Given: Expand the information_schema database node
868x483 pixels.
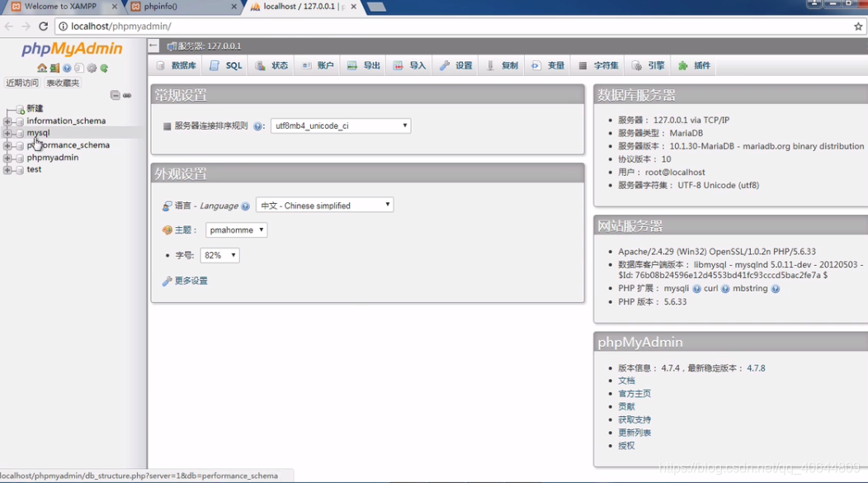Looking at the screenshot, I should click(7, 121).
